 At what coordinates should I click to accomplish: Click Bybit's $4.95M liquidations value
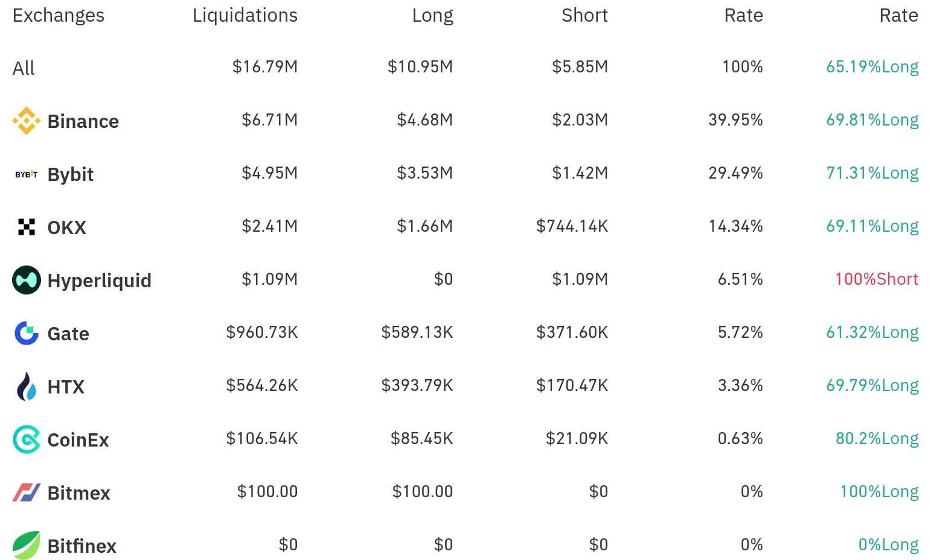[270, 173]
